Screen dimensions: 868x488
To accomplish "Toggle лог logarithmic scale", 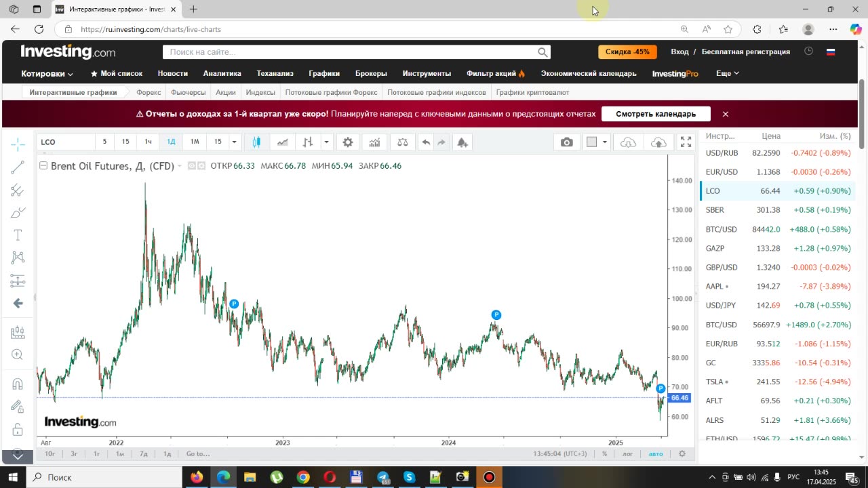I will (628, 453).
